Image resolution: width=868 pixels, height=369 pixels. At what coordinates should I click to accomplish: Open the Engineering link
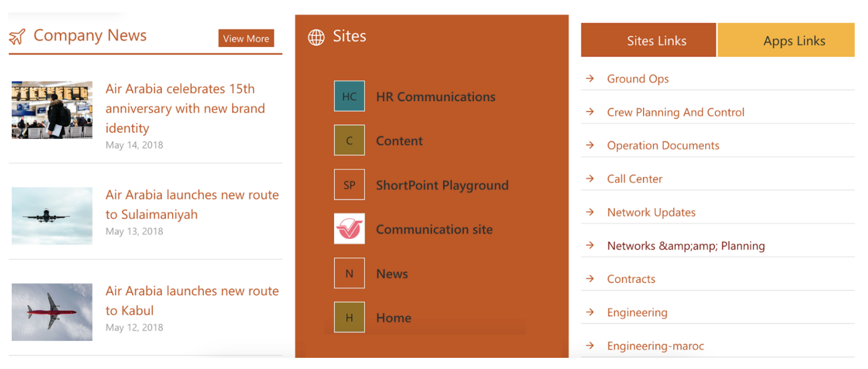pos(637,312)
